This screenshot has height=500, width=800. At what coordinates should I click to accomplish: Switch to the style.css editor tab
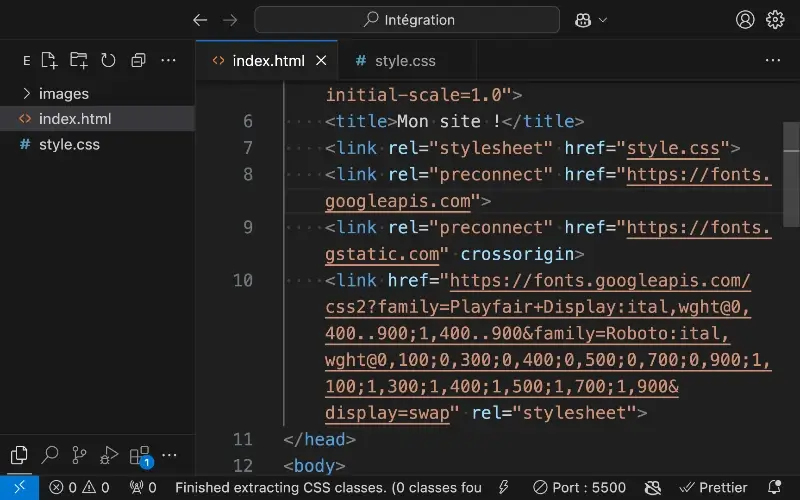click(x=407, y=61)
